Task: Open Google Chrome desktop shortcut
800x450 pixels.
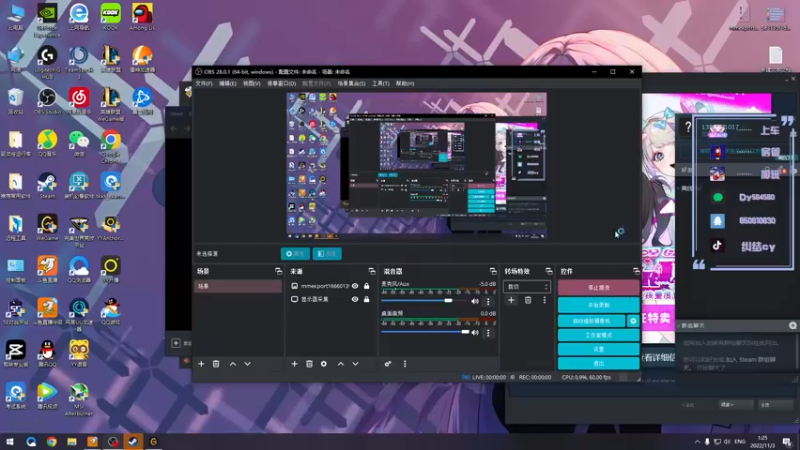Action: [x=111, y=146]
